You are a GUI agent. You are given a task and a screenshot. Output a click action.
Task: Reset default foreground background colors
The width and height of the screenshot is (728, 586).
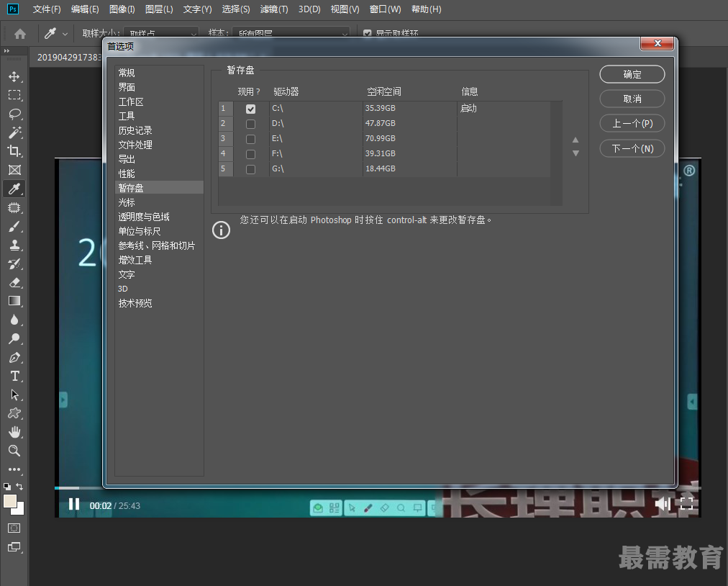point(7,487)
